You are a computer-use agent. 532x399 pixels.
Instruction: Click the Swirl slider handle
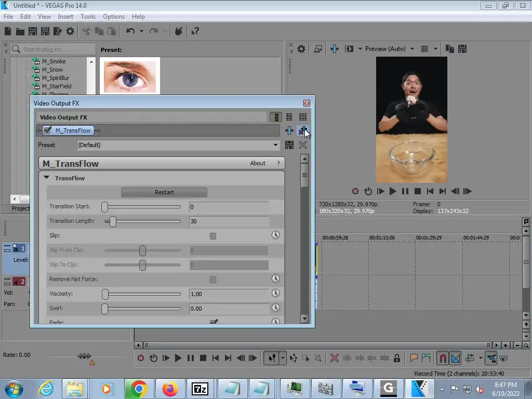tap(104, 309)
